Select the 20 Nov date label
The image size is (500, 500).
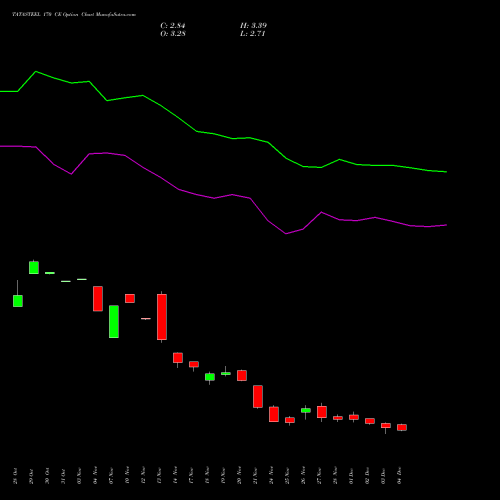pyautogui.click(x=239, y=476)
